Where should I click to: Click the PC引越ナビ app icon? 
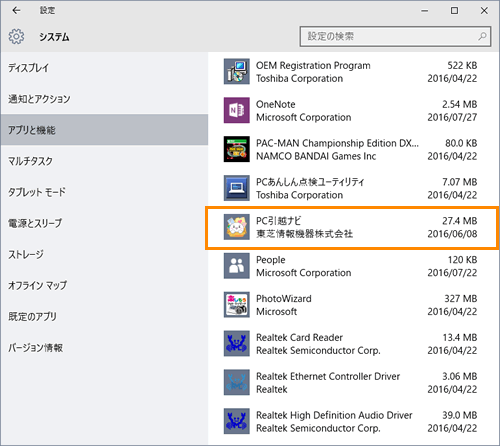(237, 227)
